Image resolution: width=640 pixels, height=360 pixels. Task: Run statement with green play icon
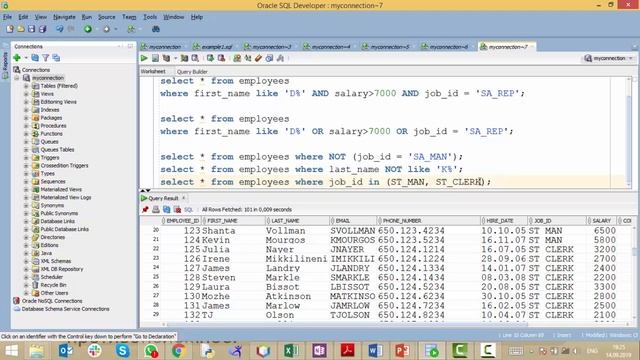pyautogui.click(x=144, y=58)
